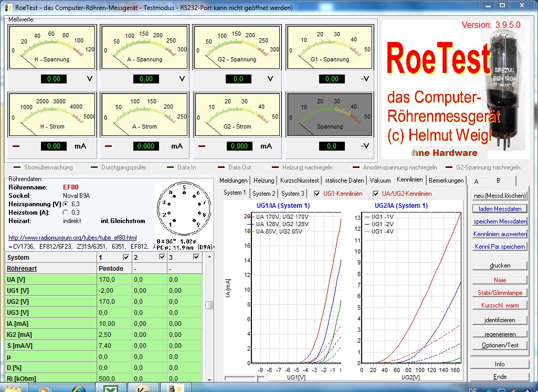Uncheck the UA/UG2-Kennlinien checkbox

[x=376, y=194]
